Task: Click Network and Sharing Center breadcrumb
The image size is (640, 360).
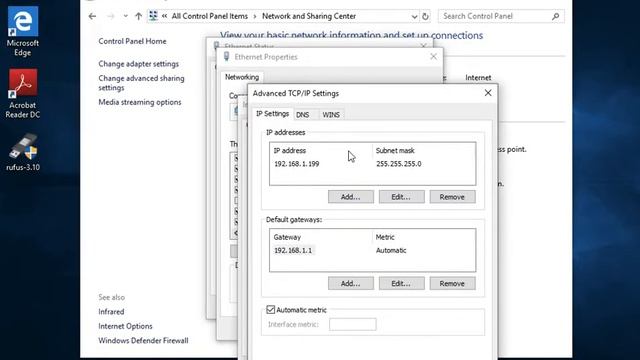Action: [309, 16]
